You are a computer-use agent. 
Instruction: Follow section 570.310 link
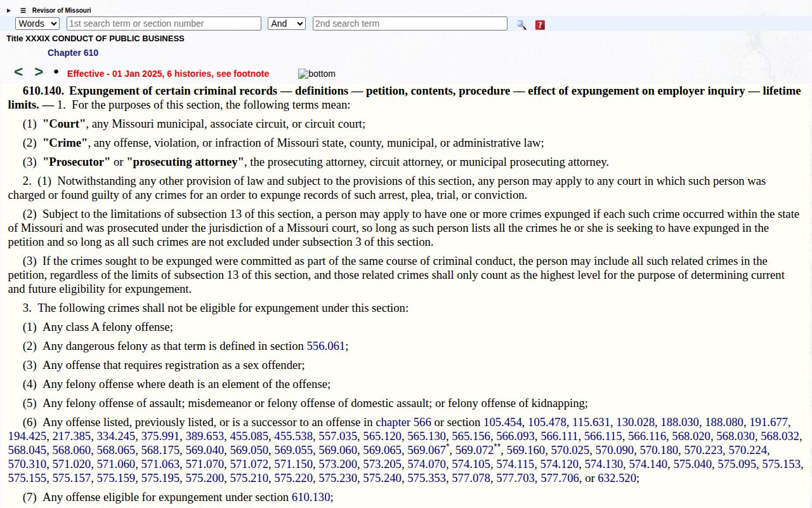coord(27,464)
